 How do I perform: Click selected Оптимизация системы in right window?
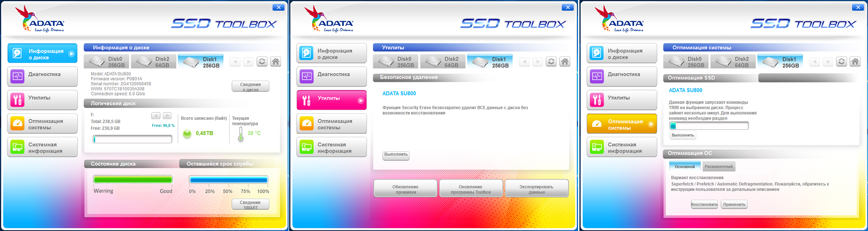622,124
